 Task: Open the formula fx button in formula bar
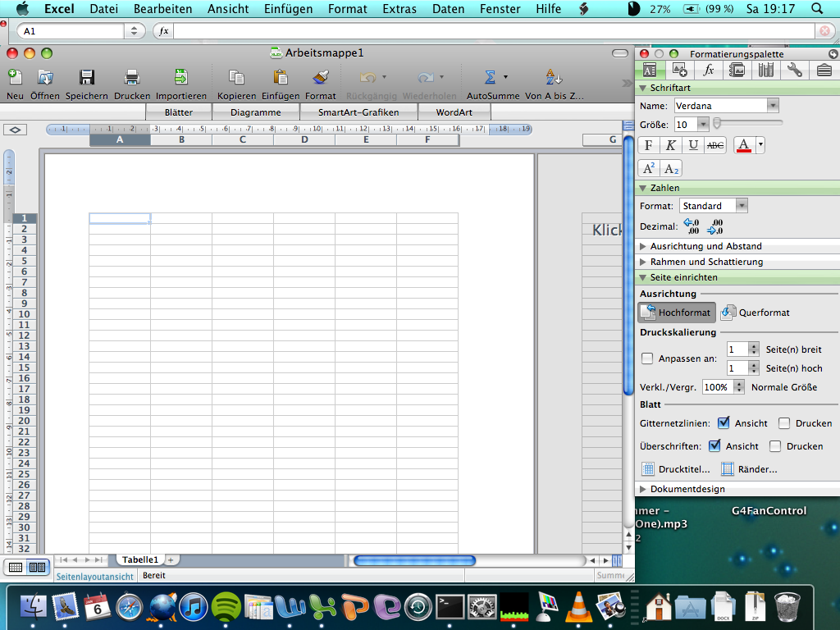tap(163, 31)
